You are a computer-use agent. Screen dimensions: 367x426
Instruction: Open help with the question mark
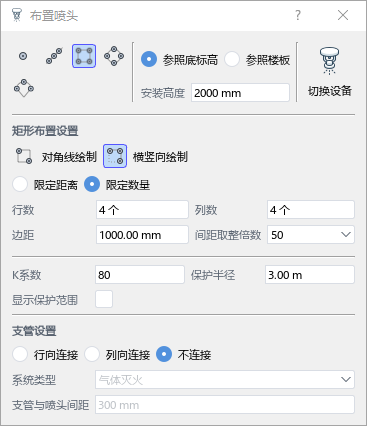(x=298, y=15)
